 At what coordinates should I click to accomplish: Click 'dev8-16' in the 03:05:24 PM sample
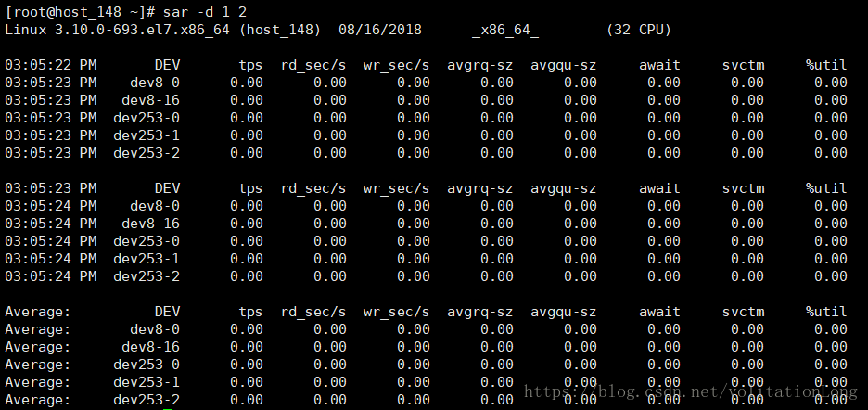click(150, 224)
